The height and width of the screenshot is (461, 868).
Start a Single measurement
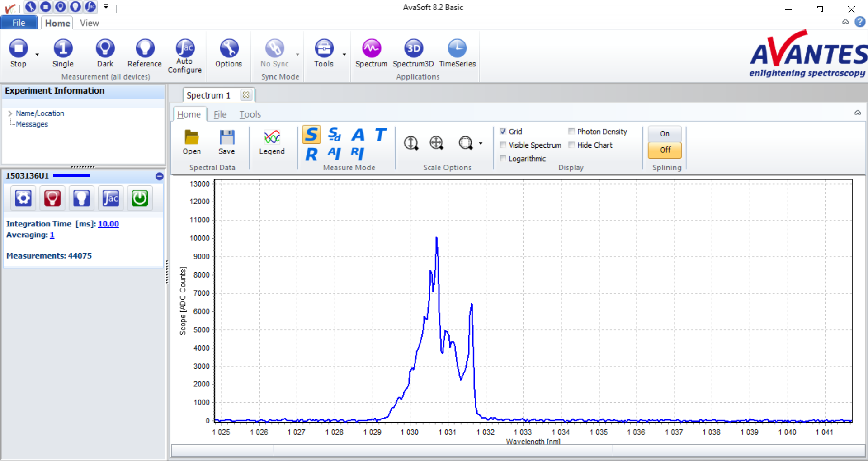[63, 49]
